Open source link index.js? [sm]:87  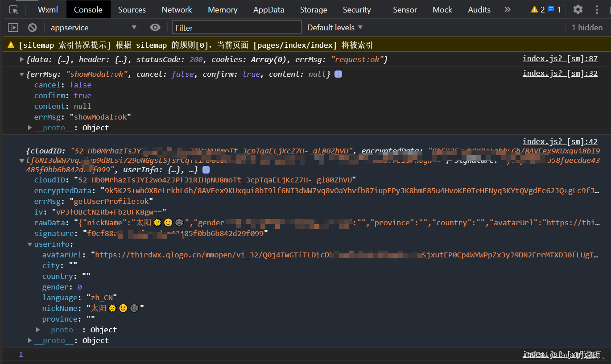(x=560, y=58)
